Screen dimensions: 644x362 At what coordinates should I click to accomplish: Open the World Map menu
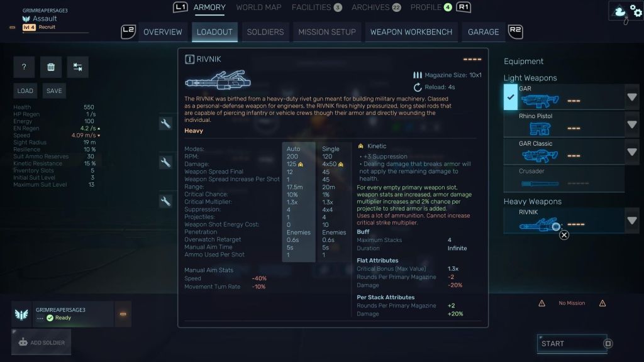258,8
